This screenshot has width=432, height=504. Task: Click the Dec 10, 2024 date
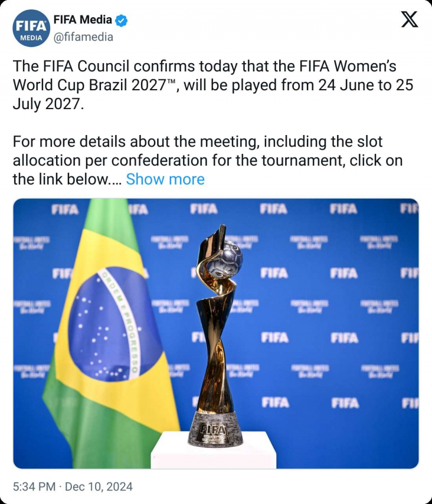click(x=99, y=487)
